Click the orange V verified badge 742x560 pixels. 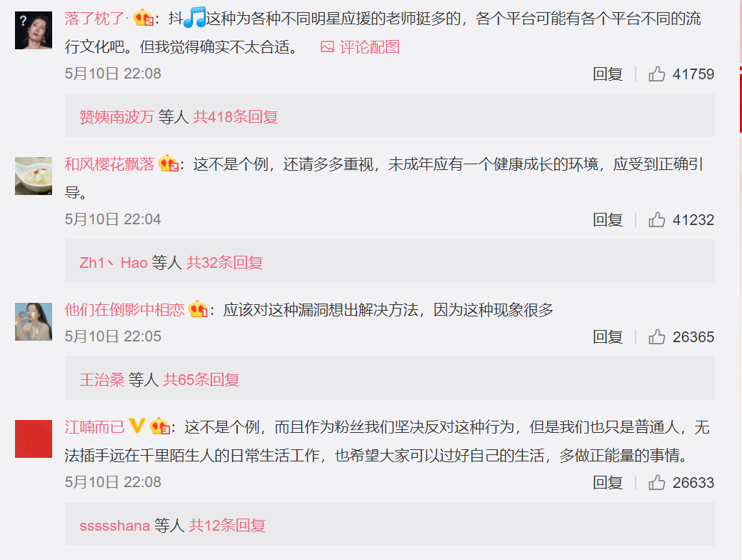click(x=136, y=426)
